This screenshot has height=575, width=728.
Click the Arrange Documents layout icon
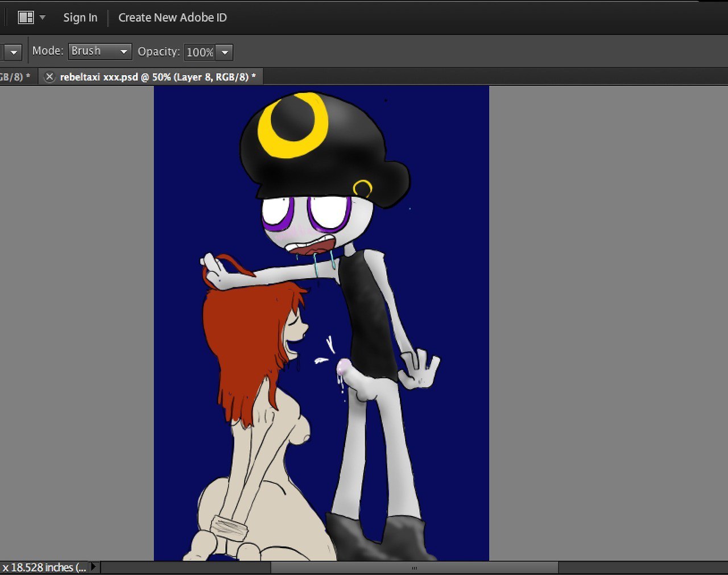pyautogui.click(x=26, y=18)
